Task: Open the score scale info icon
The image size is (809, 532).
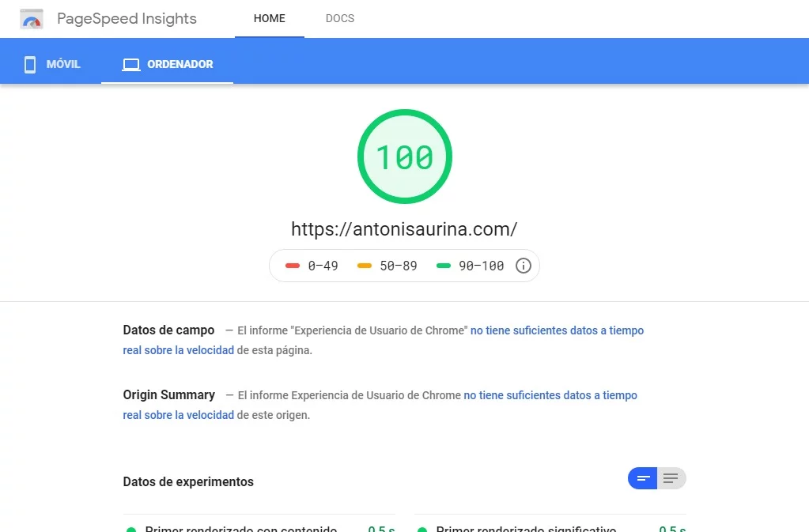Action: coord(524,266)
